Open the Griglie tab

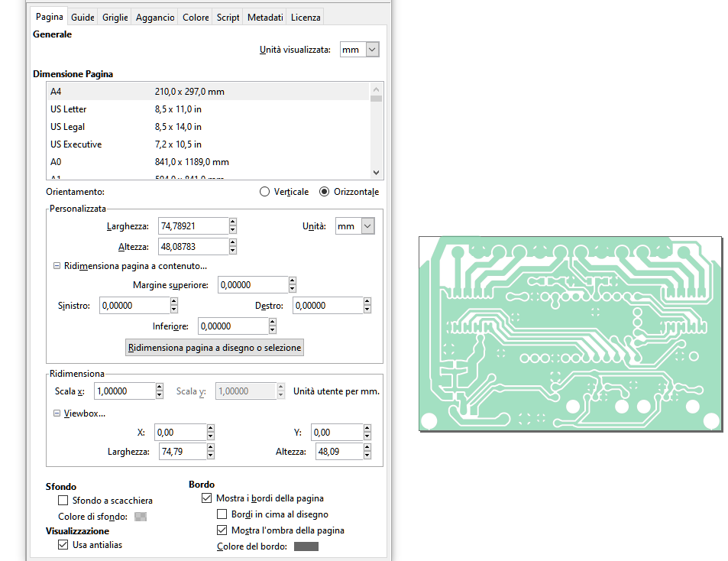click(115, 17)
